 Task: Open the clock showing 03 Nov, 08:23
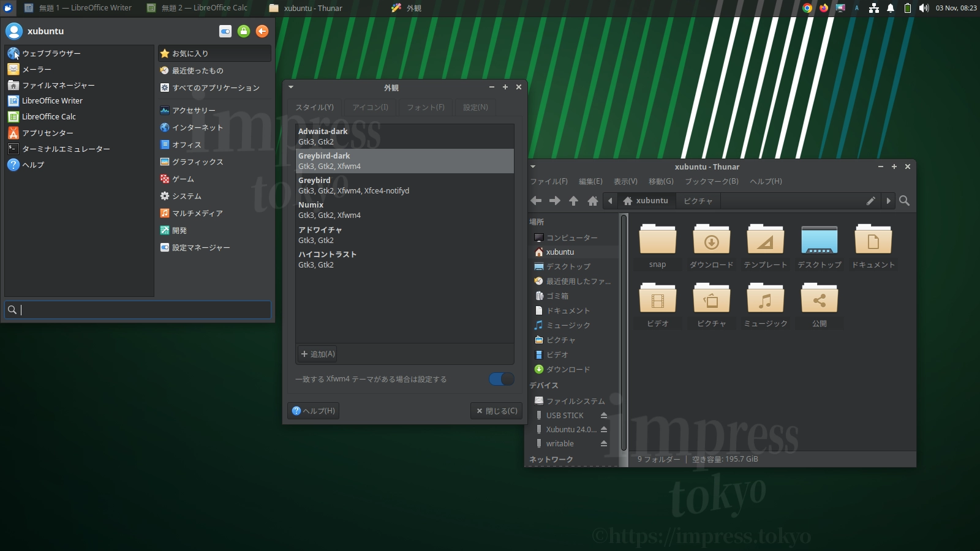coord(956,8)
